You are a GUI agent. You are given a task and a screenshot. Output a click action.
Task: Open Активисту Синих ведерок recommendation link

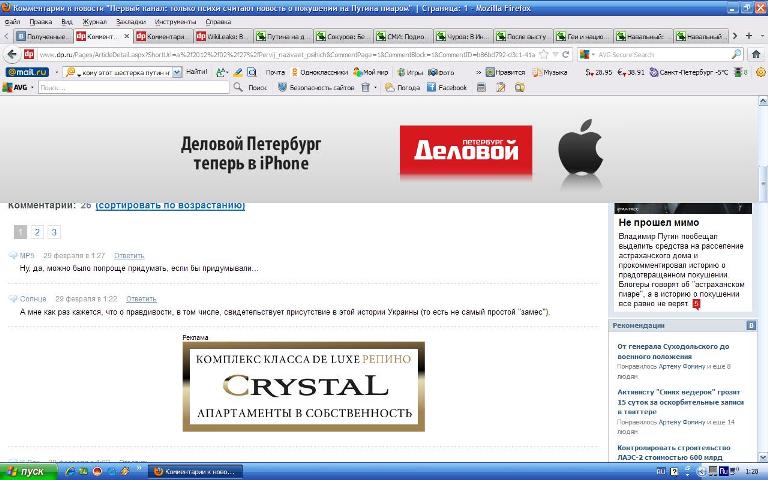click(x=680, y=402)
